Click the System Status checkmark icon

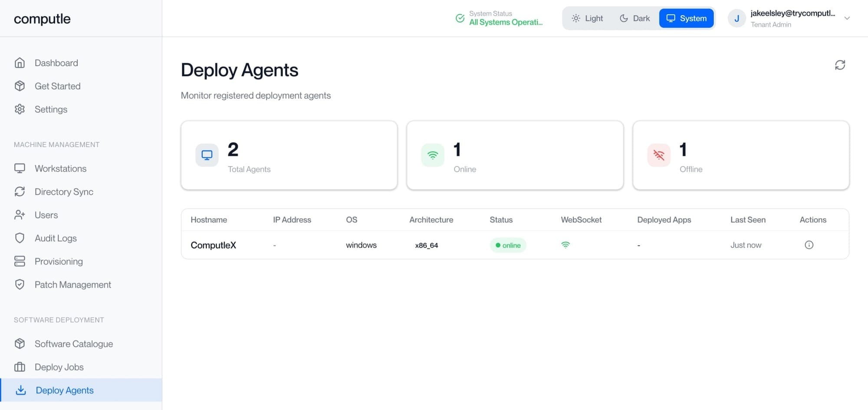[x=460, y=18]
